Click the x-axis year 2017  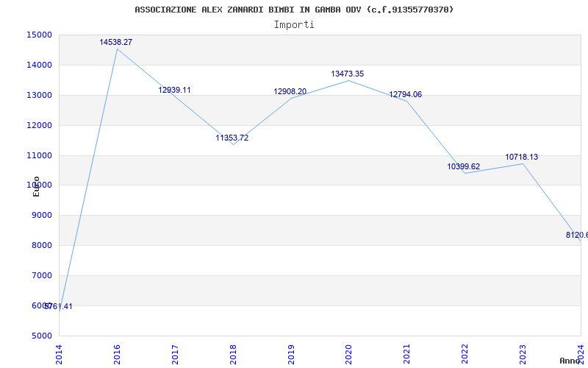[175, 354]
